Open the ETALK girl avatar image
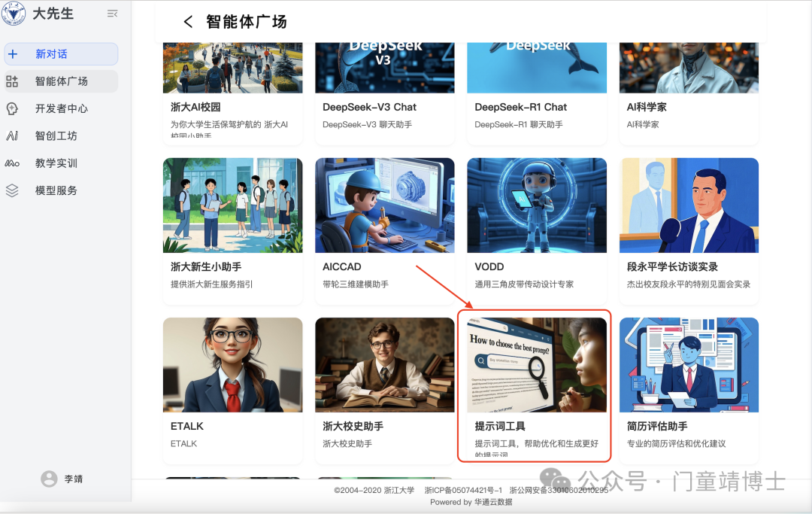 point(232,365)
